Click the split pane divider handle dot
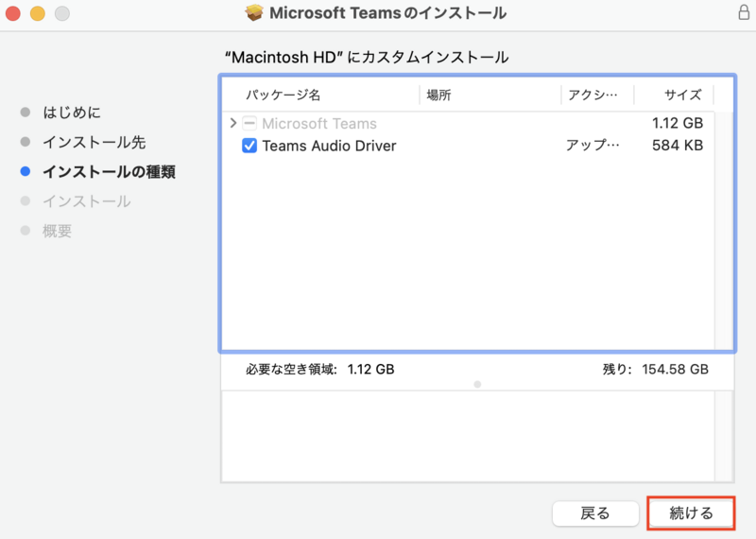 coord(477,384)
